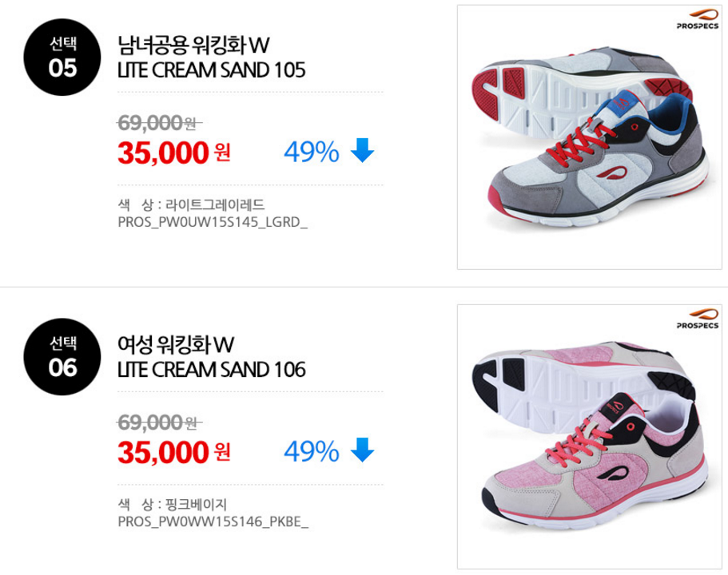Click LITE CREAM SAND 106 name
Image resolution: width=728 pixels, height=575 pixels.
click(x=212, y=370)
